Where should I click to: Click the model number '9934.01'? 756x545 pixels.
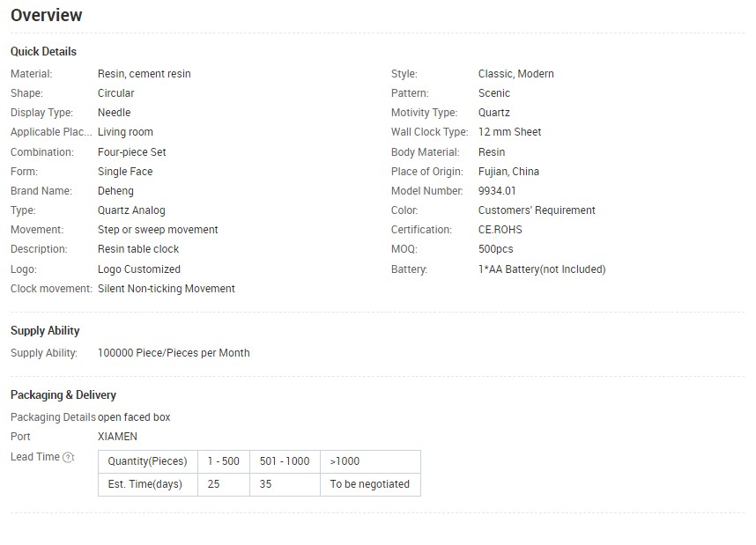tap(497, 191)
